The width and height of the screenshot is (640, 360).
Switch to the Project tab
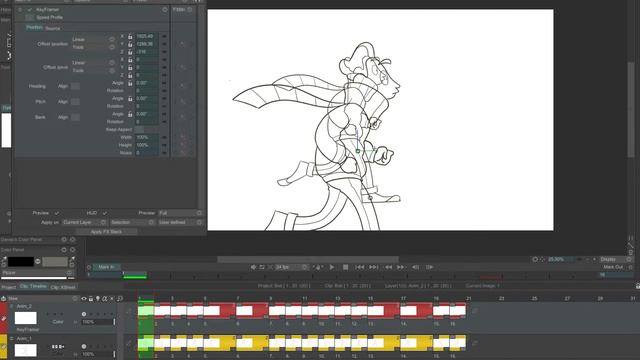point(8,287)
